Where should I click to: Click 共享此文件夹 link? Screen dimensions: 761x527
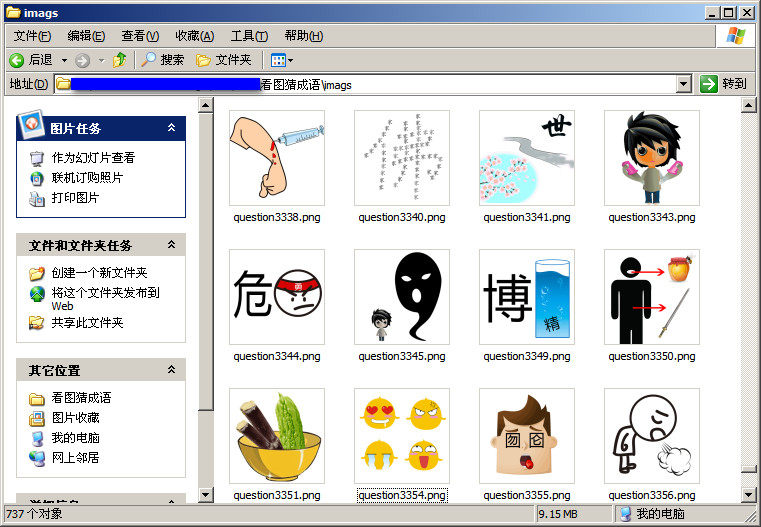pos(87,323)
